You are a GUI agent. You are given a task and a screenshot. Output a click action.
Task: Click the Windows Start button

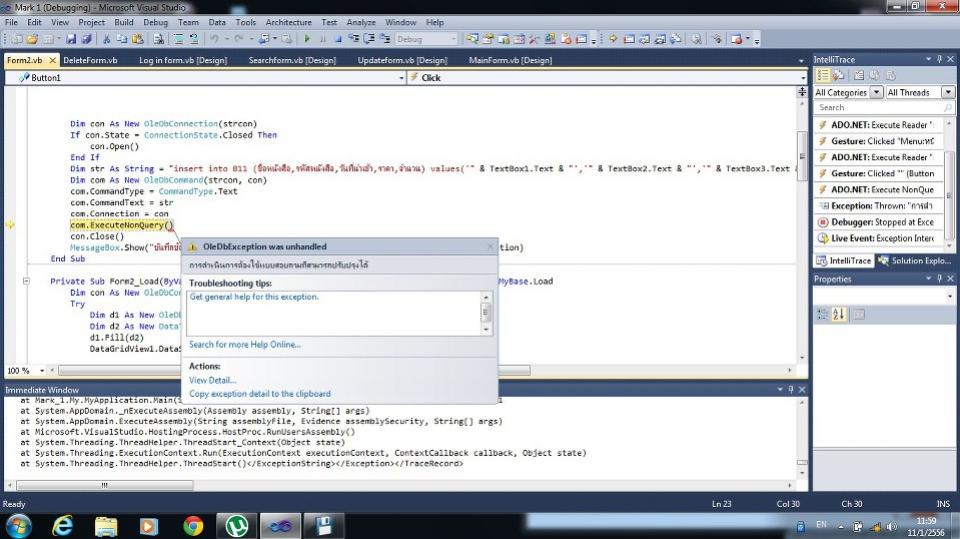click(x=19, y=526)
